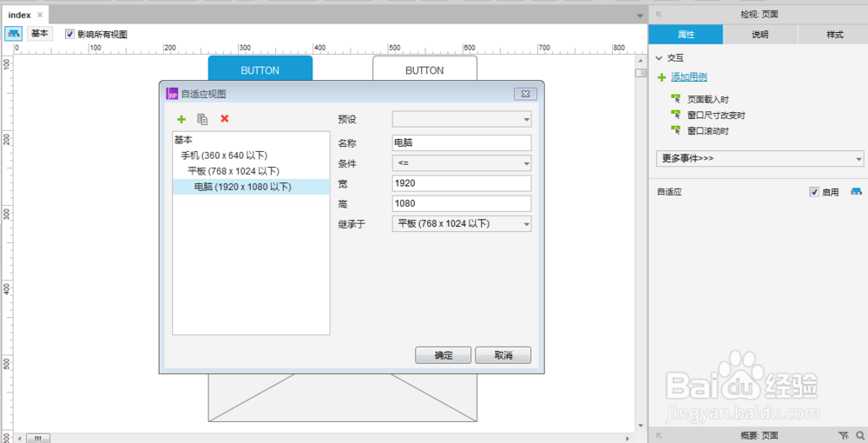Click the 宽 input field

(462, 183)
